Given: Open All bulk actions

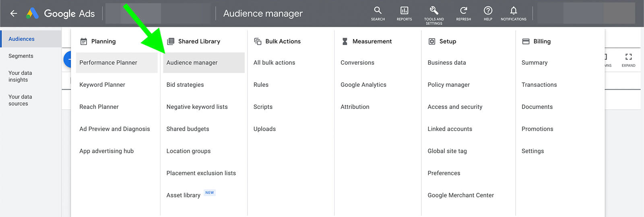Looking at the screenshot, I should tap(274, 63).
